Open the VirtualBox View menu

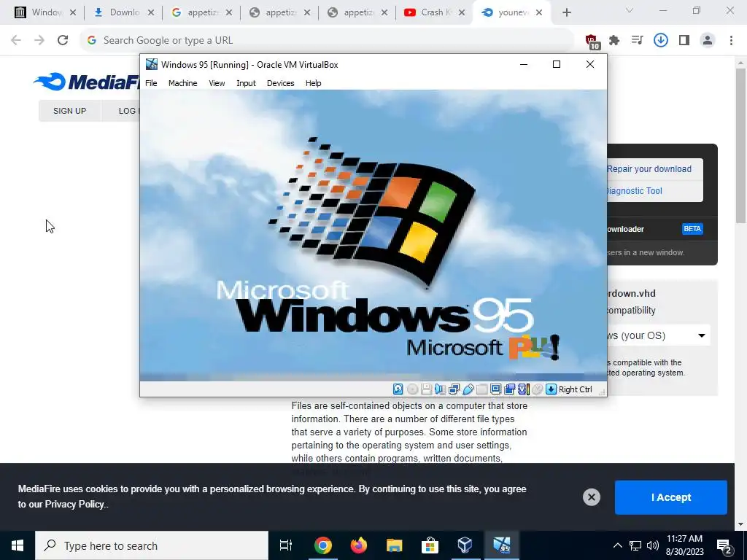click(x=217, y=83)
